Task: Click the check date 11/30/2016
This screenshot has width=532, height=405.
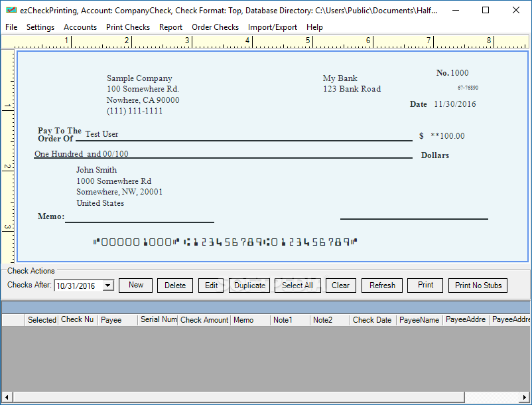Action: pos(455,104)
